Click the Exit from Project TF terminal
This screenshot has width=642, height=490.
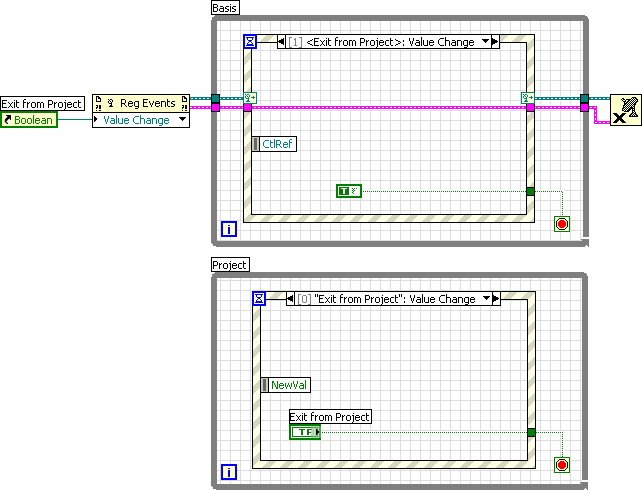305,432
